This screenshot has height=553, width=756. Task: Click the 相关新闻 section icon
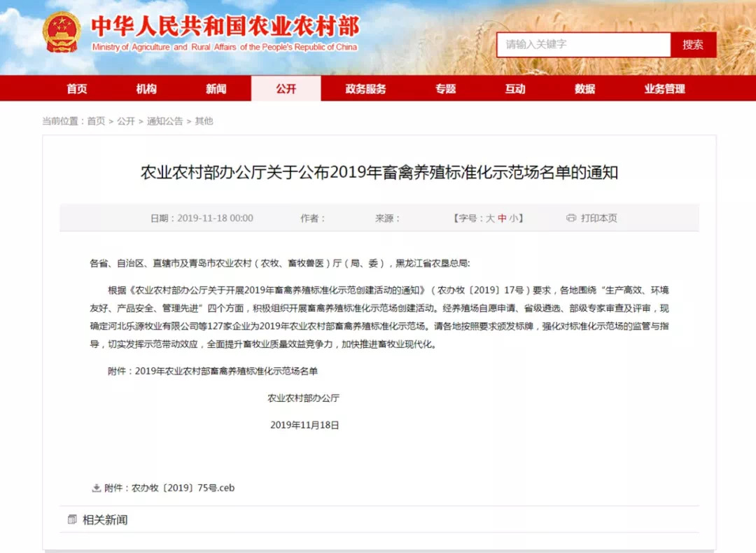click(72, 519)
